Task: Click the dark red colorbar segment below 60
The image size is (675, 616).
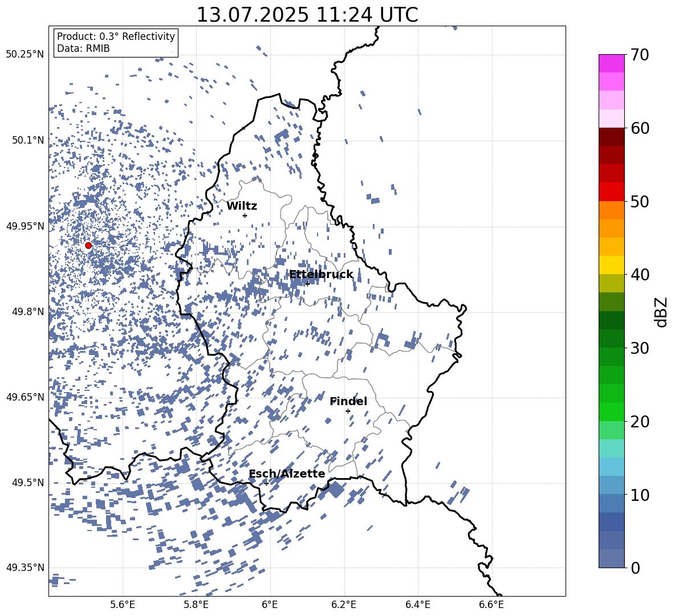Action: coord(611,137)
